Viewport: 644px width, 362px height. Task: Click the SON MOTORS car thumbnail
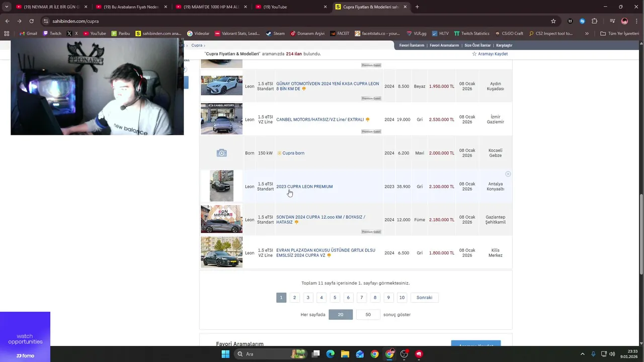click(x=221, y=219)
